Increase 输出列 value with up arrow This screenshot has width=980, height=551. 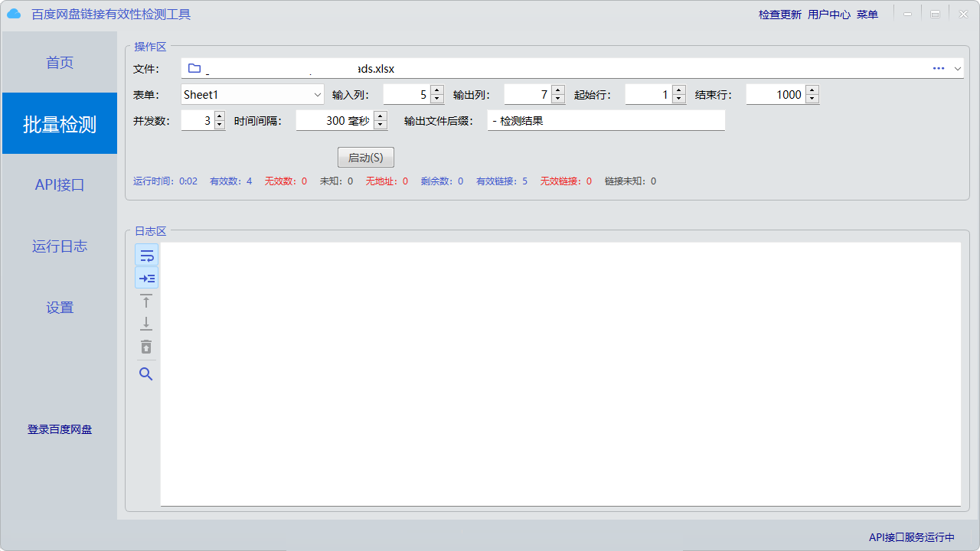point(558,90)
